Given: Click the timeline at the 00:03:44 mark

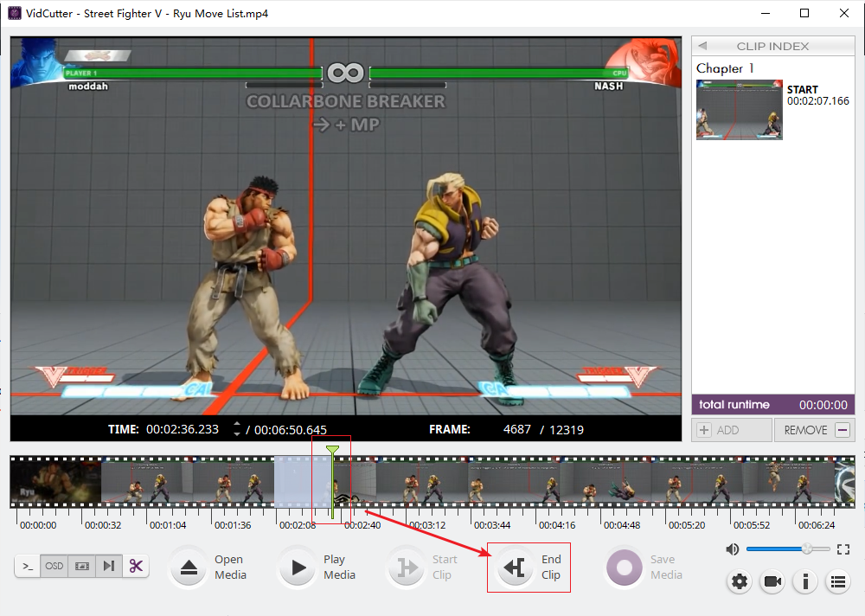Looking at the screenshot, I should [492, 525].
